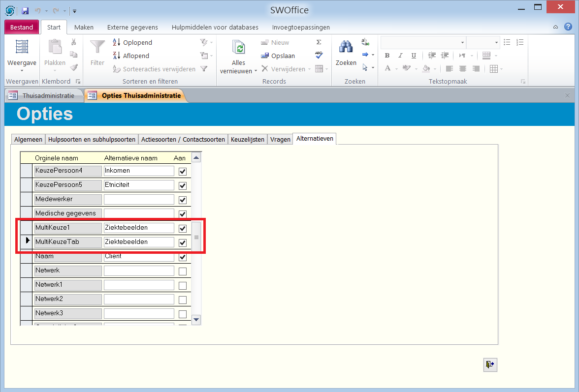Click the Select pointer icon
The image size is (579, 392).
365,67
